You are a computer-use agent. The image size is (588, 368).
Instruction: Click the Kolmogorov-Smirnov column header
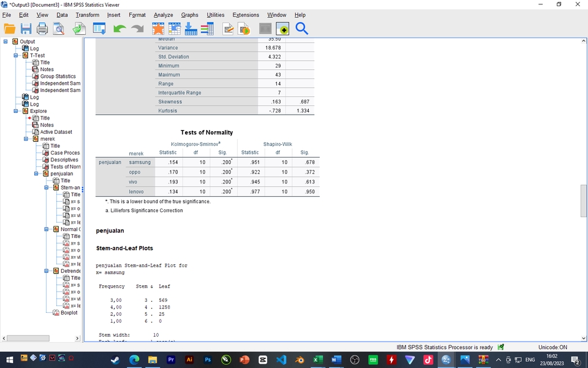pyautogui.click(x=195, y=144)
